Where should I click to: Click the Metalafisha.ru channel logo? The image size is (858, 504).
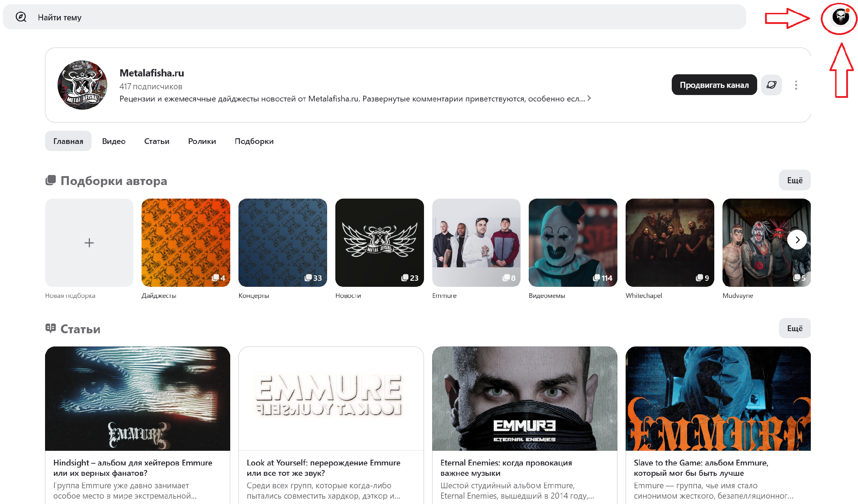[x=83, y=85]
